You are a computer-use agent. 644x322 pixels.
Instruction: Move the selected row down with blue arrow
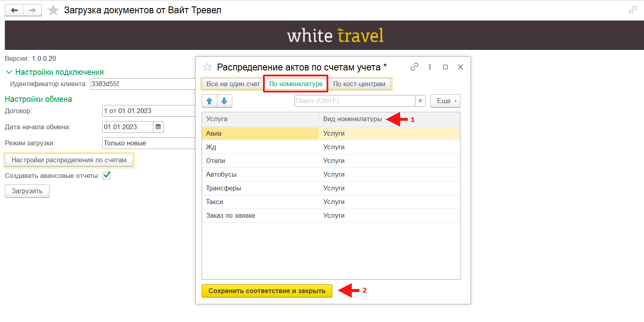[x=225, y=101]
